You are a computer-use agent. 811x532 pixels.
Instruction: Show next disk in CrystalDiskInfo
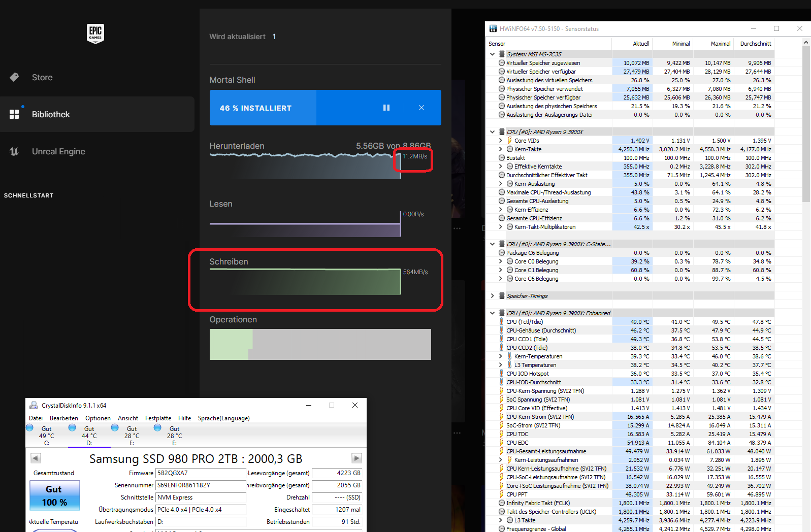(x=357, y=458)
